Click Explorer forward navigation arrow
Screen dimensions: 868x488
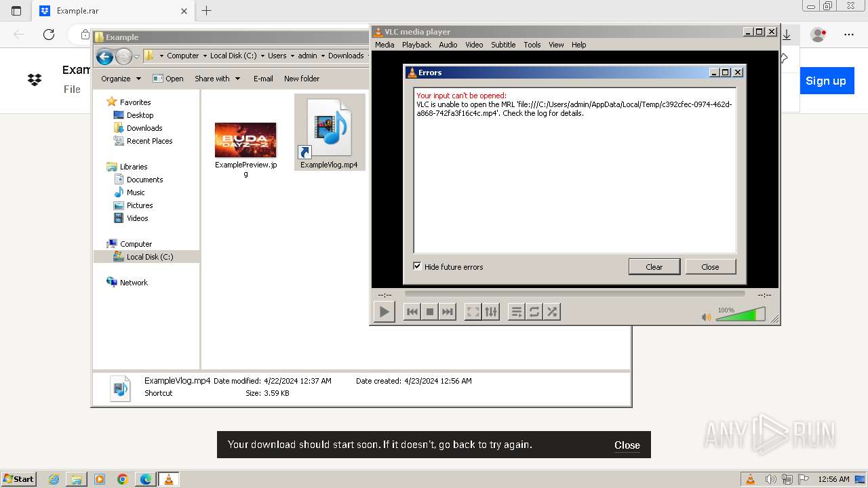(123, 56)
